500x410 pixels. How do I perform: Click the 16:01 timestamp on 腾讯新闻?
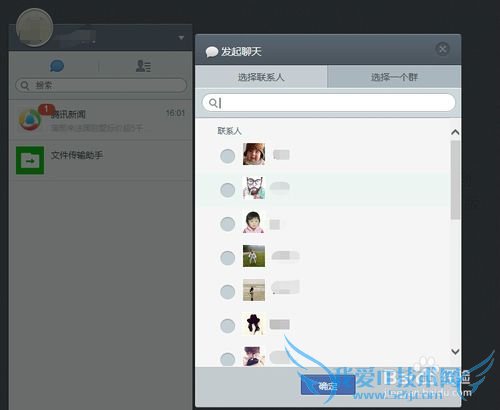point(175,113)
